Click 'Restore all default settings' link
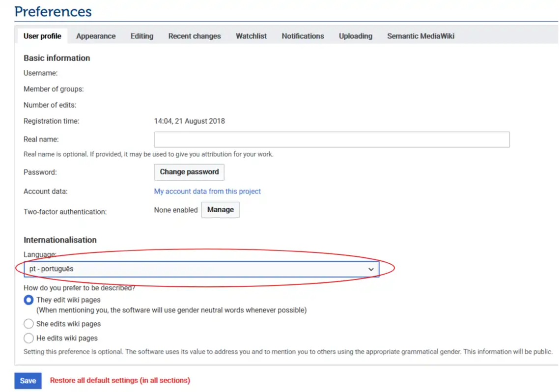 point(120,380)
